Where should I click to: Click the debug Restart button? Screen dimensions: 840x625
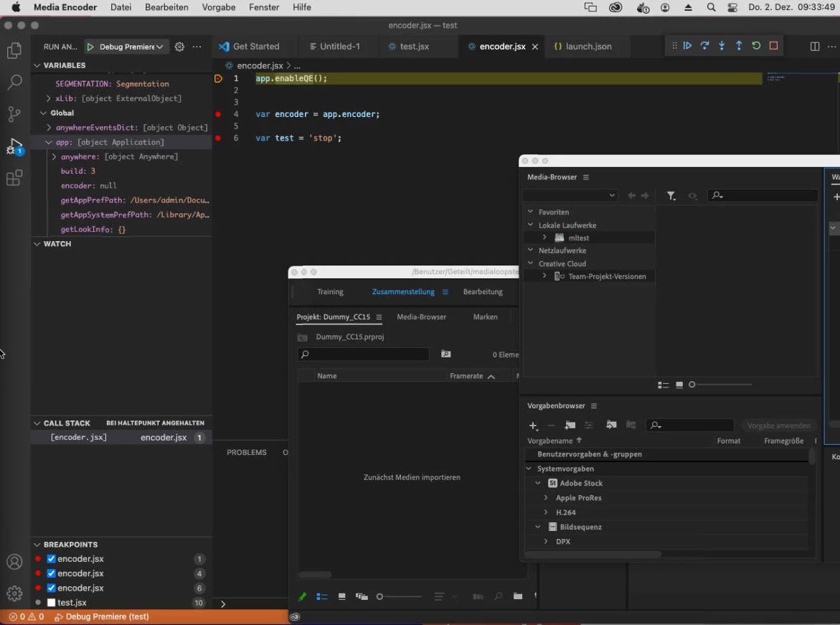756,45
